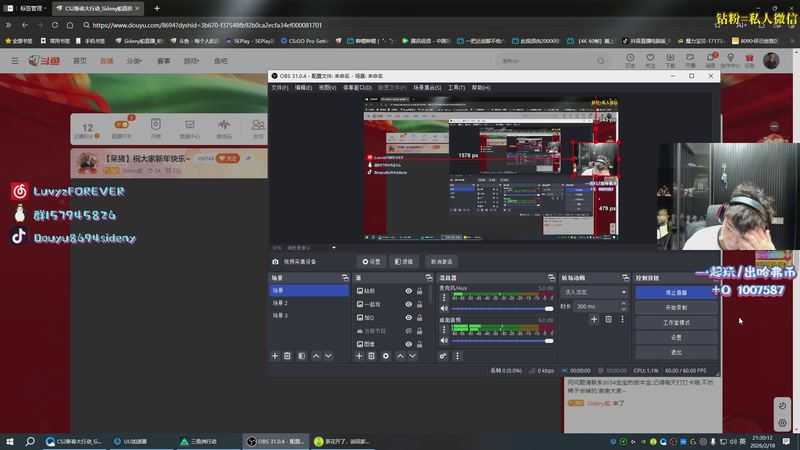The height and width of the screenshot is (450, 800).
Task: Open OBS 视图(V) menu
Action: (x=327, y=88)
